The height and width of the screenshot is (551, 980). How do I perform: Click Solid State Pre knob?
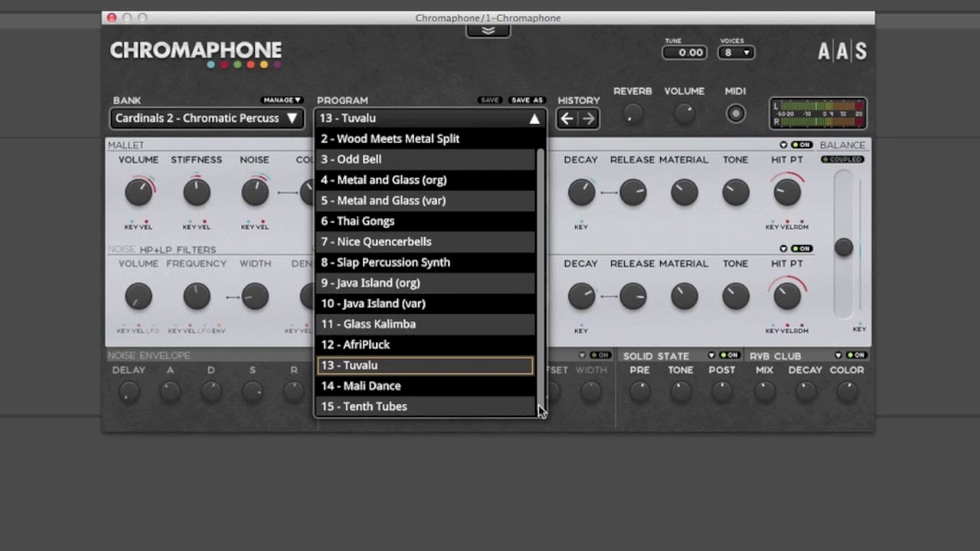tap(640, 393)
